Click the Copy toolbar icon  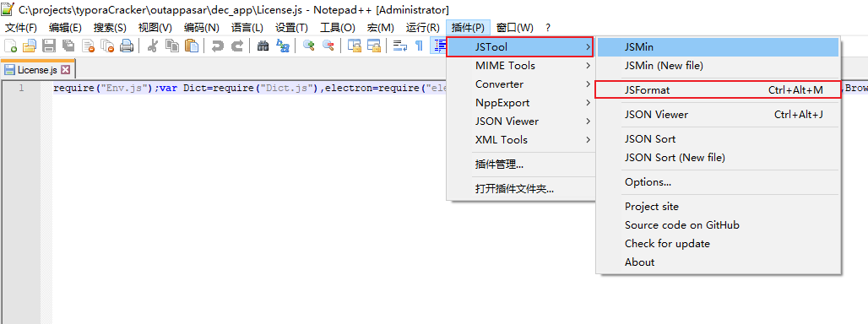click(x=172, y=46)
